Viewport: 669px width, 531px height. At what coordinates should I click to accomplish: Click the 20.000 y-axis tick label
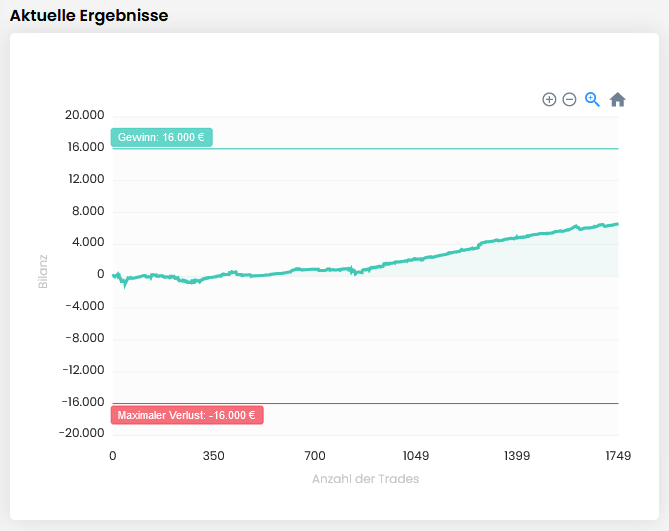85,115
